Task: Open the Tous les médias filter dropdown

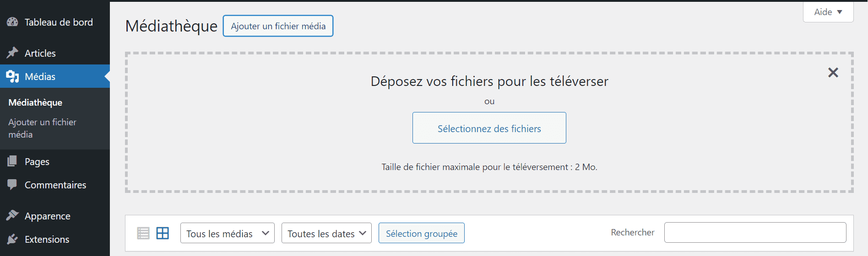Action: (228, 233)
